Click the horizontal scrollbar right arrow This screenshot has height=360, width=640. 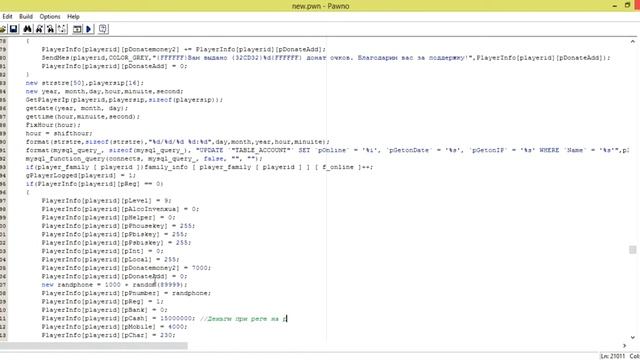click(624, 346)
